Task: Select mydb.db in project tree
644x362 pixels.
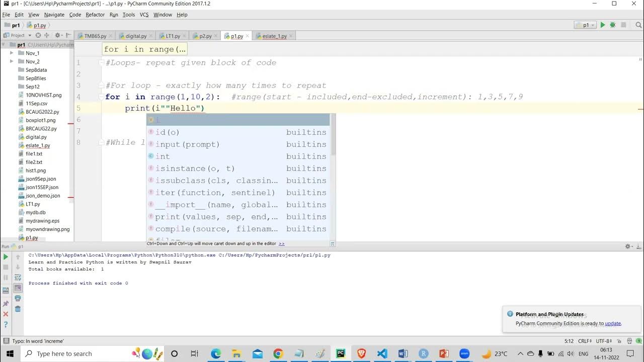Action: coord(35,212)
